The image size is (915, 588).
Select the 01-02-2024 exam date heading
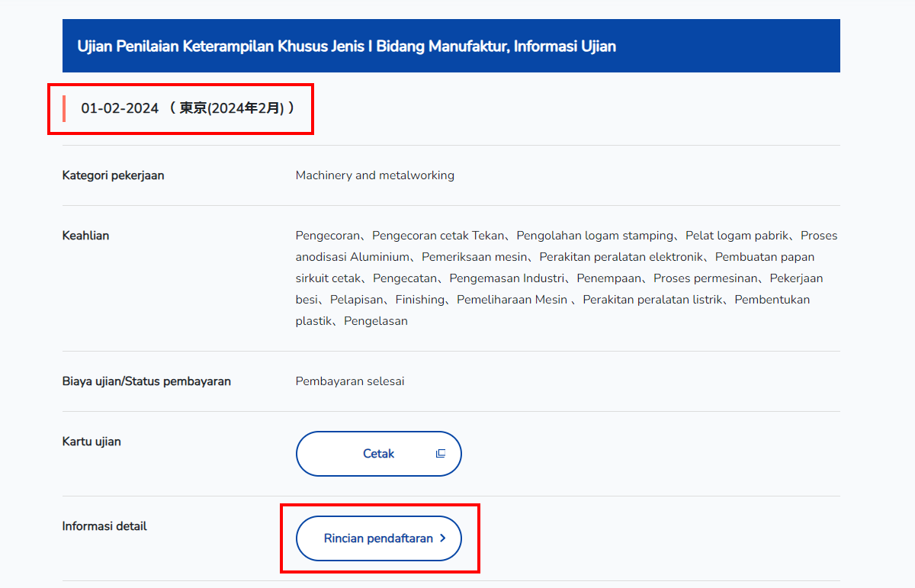coord(120,109)
